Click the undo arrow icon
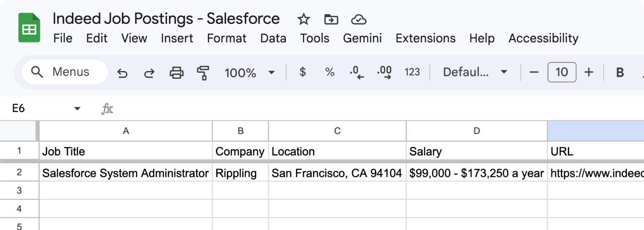Image resolution: width=644 pixels, height=230 pixels. 123,73
